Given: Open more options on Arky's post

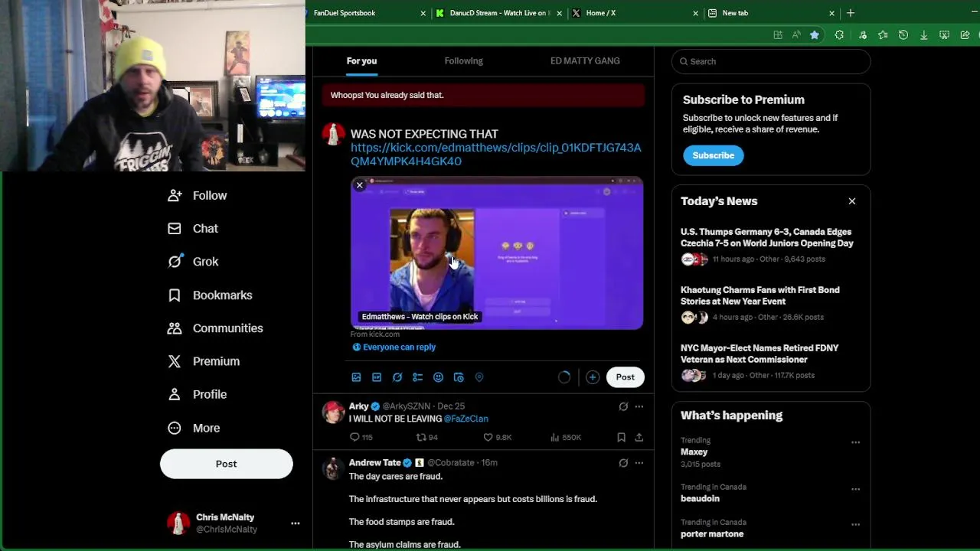Looking at the screenshot, I should coord(639,406).
